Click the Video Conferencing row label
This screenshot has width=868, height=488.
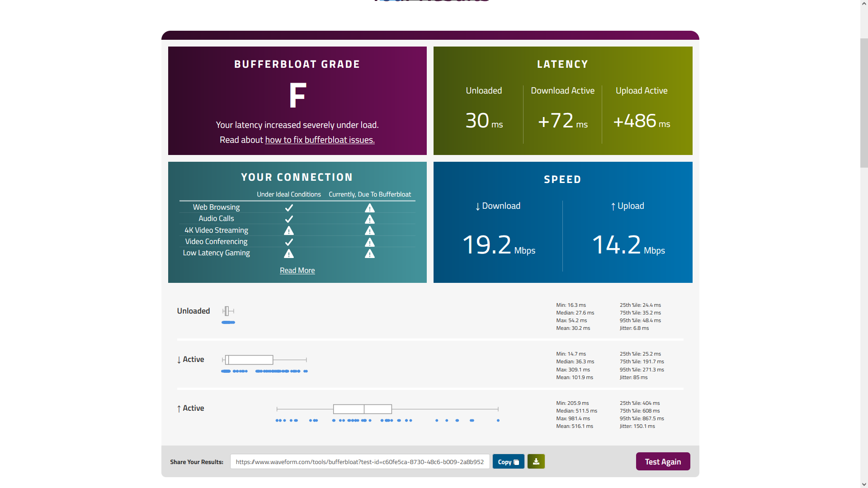pyautogui.click(x=216, y=241)
